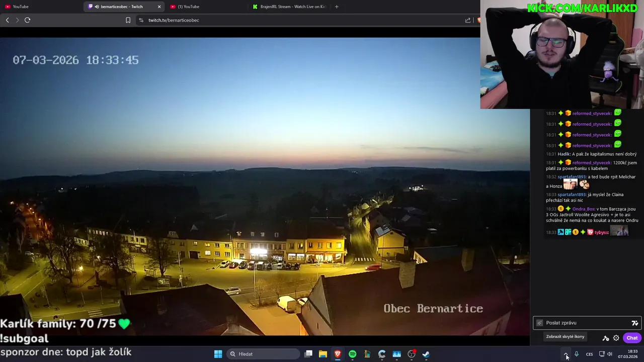644x362 pixels.
Task: Open Spotify from the taskbar
Action: [352, 354]
